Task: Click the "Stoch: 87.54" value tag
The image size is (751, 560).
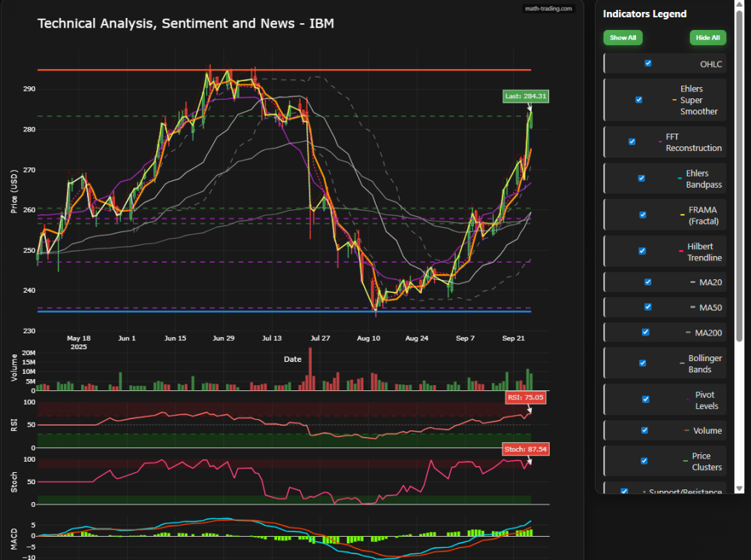Action: (x=526, y=450)
